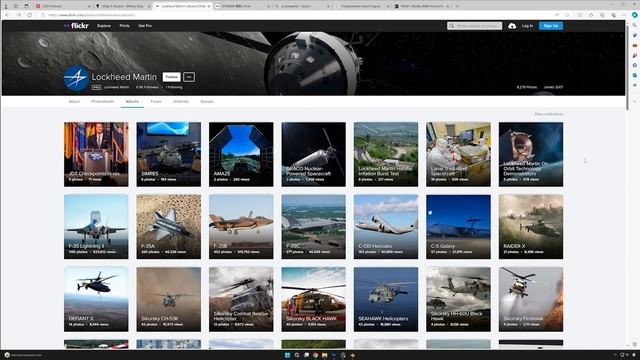The height and width of the screenshot is (360, 640).
Task: Select the Albums tab
Action: click(132, 101)
